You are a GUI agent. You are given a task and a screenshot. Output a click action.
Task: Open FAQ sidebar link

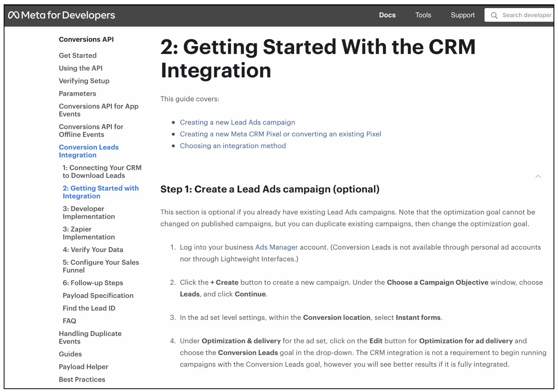(69, 321)
